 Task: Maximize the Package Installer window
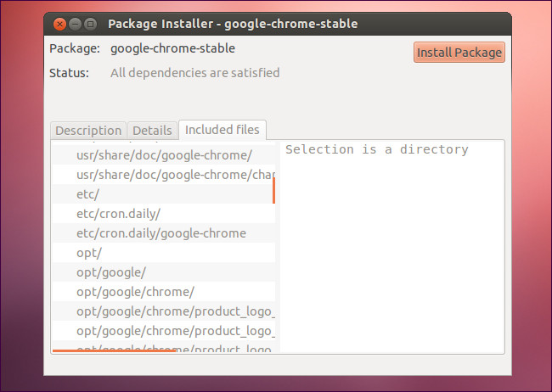(90, 24)
